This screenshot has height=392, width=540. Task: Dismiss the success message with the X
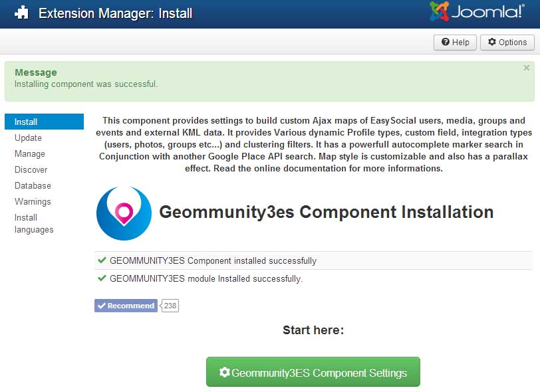[526, 68]
